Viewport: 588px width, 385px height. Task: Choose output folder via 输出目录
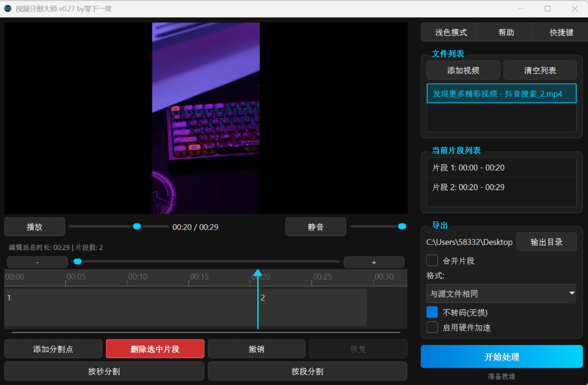546,242
